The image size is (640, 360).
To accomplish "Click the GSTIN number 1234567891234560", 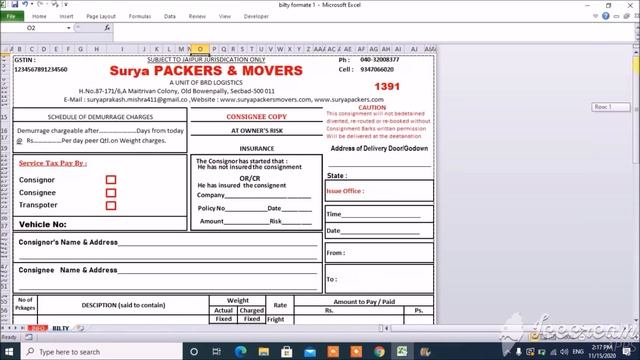I will 41,69.
